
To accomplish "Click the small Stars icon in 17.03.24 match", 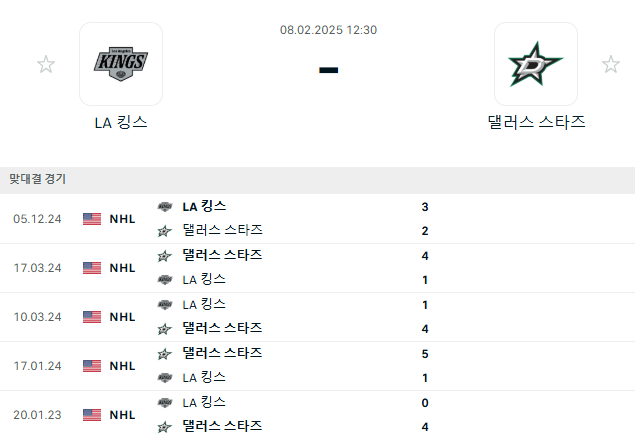I will [164, 256].
